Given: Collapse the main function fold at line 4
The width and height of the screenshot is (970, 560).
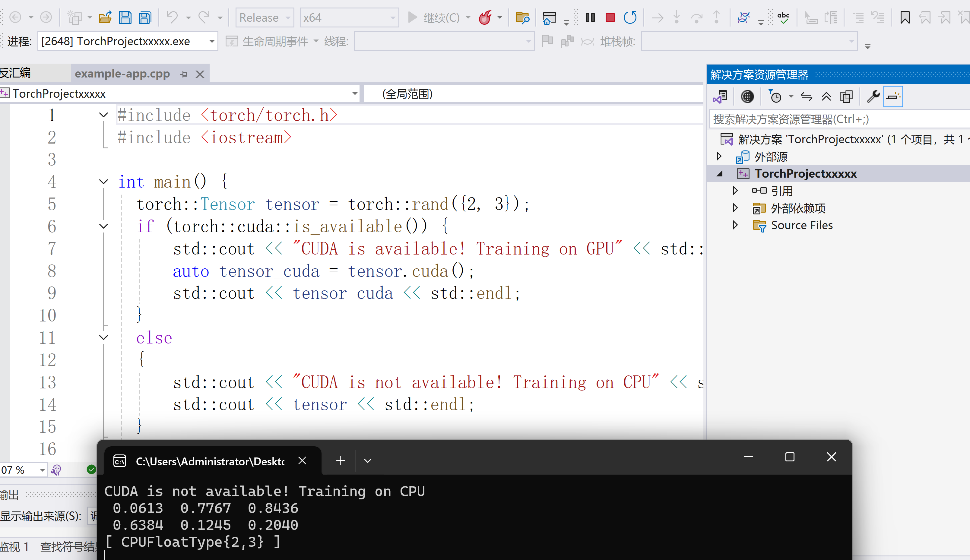Looking at the screenshot, I should tap(103, 182).
